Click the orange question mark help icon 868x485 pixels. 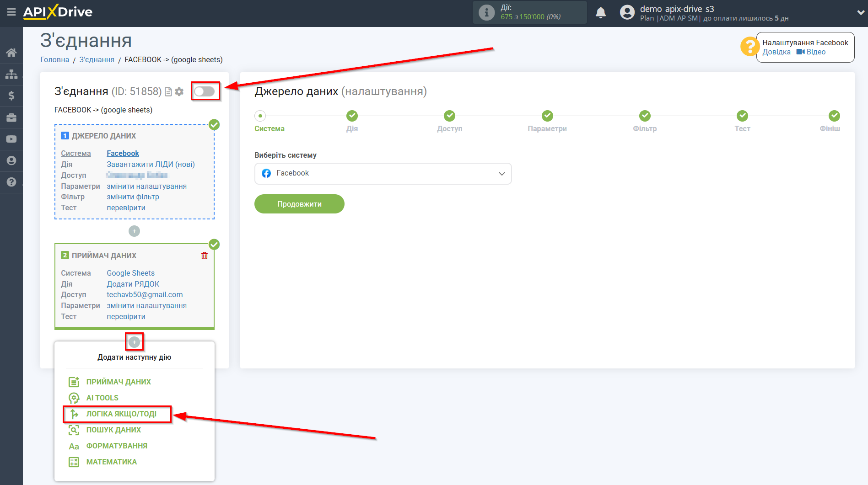[749, 47]
